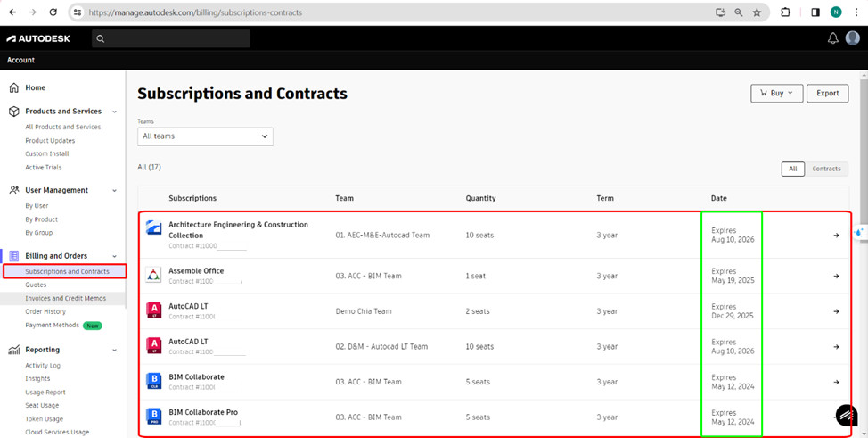Click the Export button
This screenshot has height=438, width=868.
pos(828,93)
